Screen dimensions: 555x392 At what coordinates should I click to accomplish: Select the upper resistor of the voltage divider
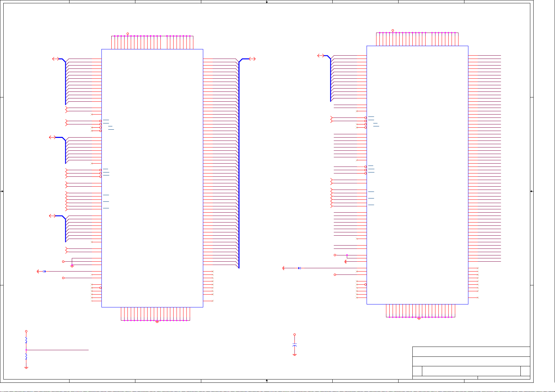26,340
